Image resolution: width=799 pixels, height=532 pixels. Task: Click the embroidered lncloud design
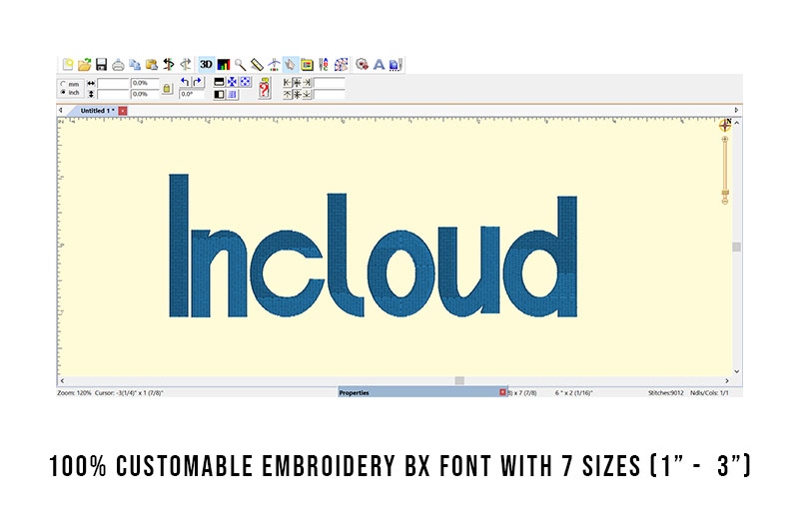(373, 246)
